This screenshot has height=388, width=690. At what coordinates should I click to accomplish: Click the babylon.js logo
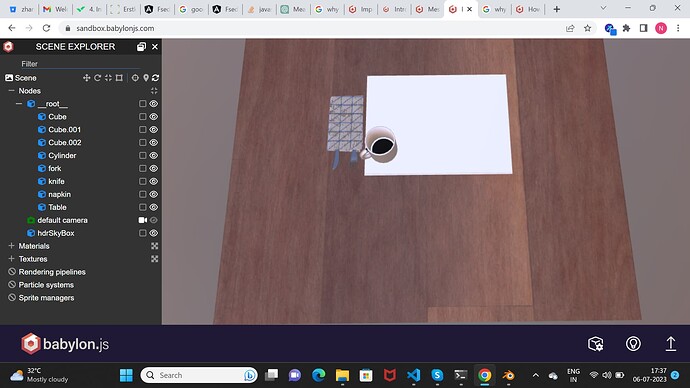pyautogui.click(x=65, y=344)
